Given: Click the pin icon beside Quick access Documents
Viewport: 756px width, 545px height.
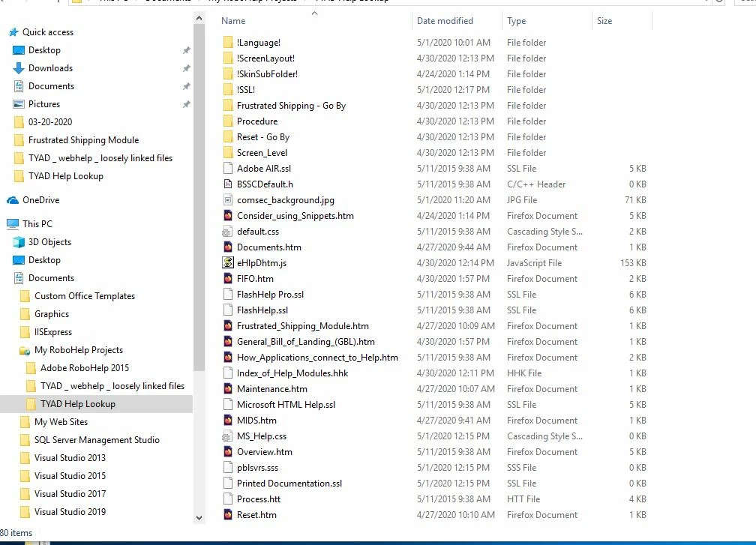Looking at the screenshot, I should 187,86.
